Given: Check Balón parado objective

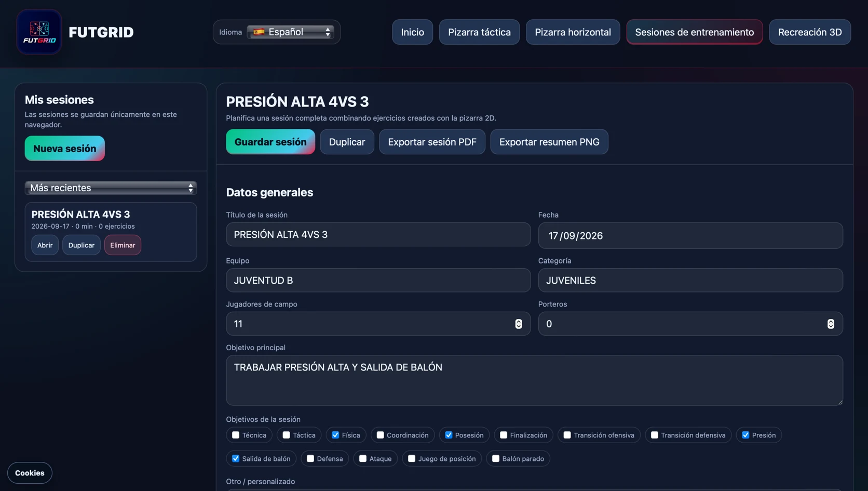Looking at the screenshot, I should [x=496, y=459].
